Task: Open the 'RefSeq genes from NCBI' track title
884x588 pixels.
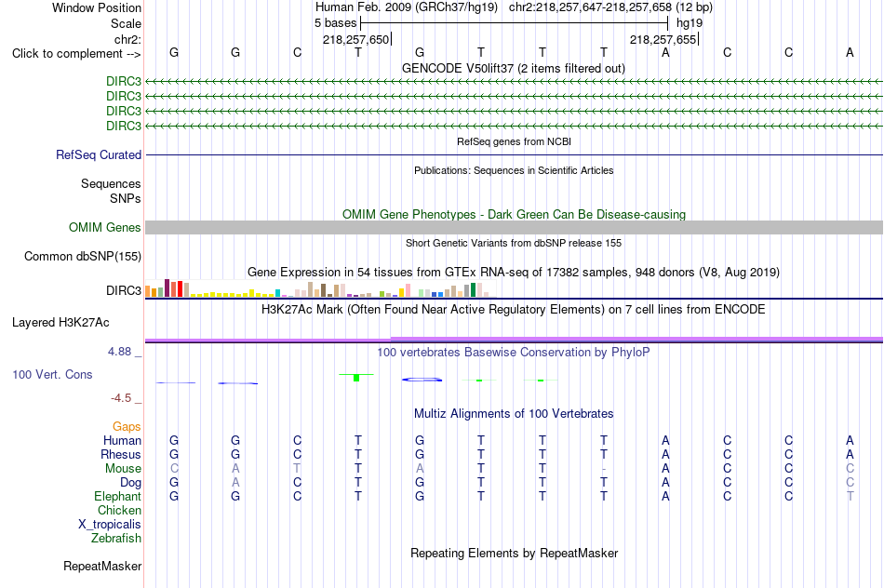Action: [514, 141]
